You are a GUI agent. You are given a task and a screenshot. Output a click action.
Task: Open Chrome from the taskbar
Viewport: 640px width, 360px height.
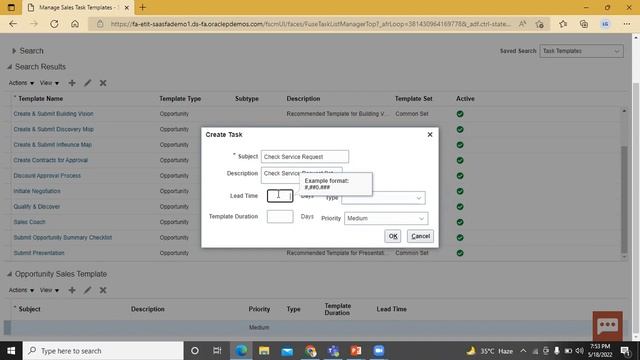coord(310,351)
